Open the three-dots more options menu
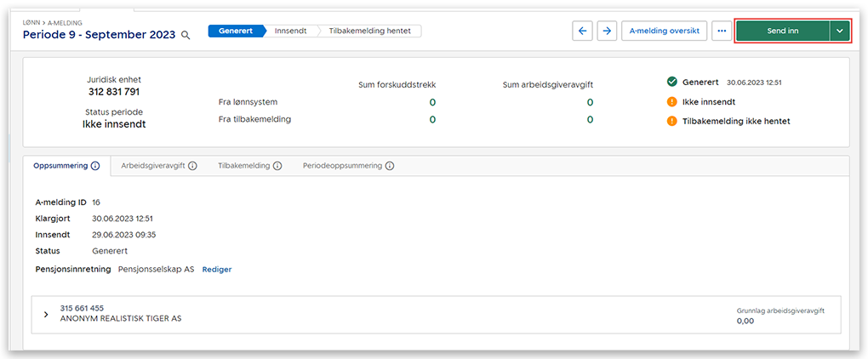Viewport: 868px width, 359px height. [722, 31]
